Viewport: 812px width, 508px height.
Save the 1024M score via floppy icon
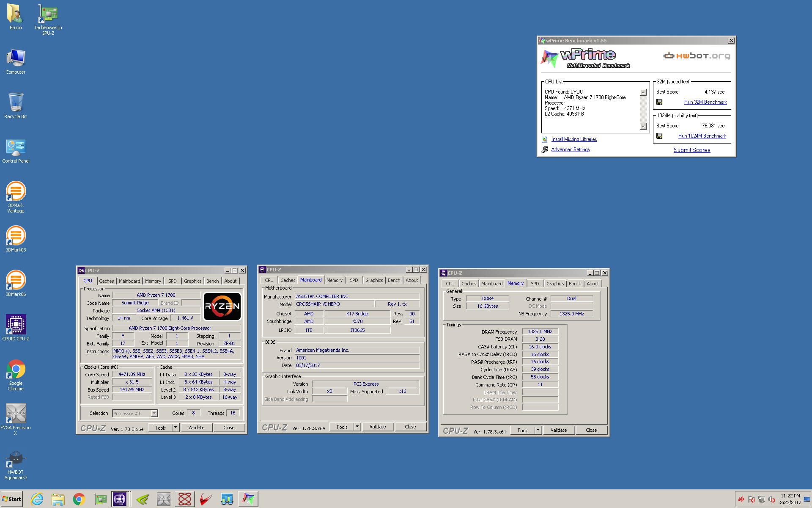point(659,136)
